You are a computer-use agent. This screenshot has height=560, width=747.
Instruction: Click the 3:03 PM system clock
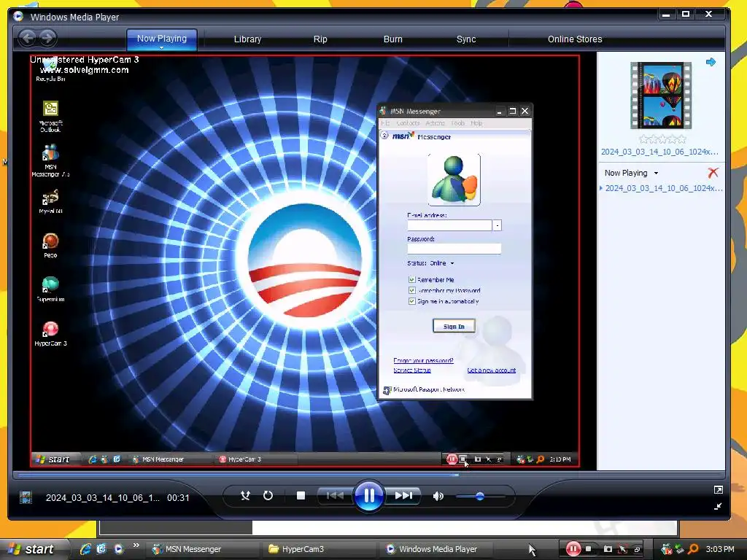click(x=720, y=549)
